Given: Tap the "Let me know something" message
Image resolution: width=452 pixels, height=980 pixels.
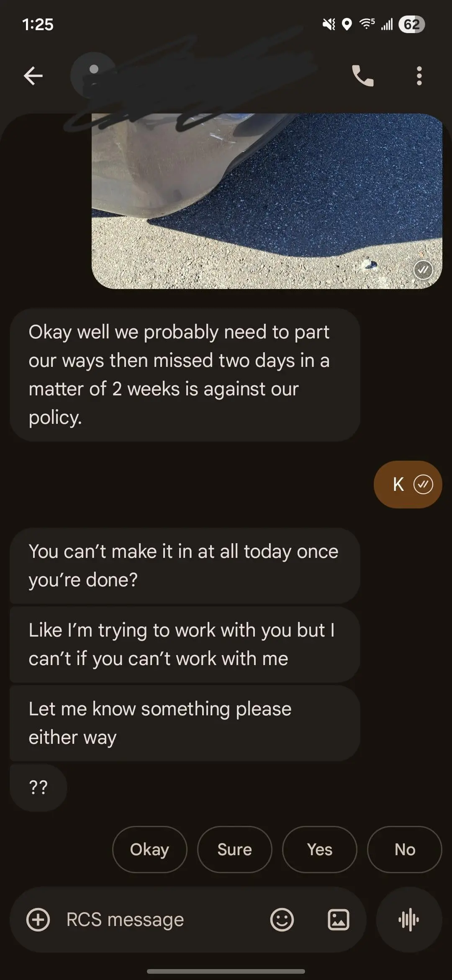Looking at the screenshot, I should [x=185, y=723].
